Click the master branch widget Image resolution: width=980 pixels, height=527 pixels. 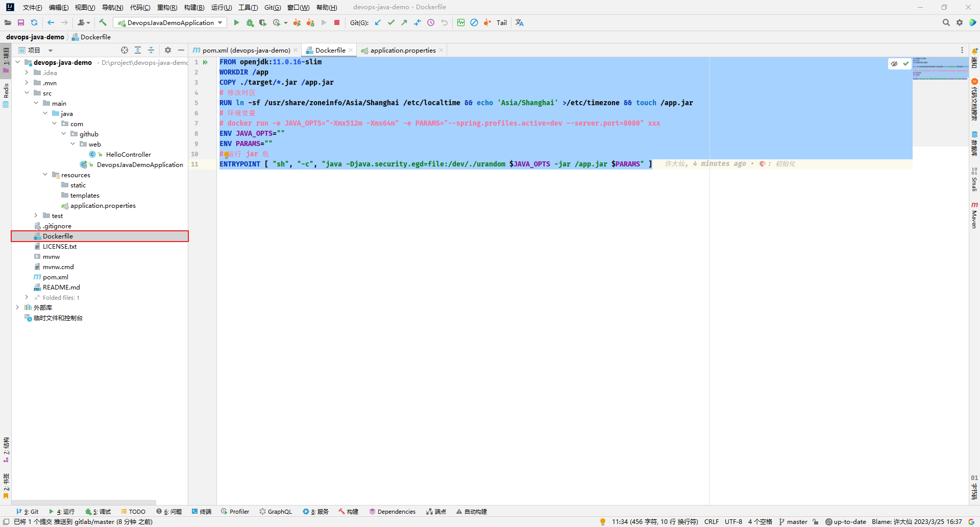[x=793, y=522]
